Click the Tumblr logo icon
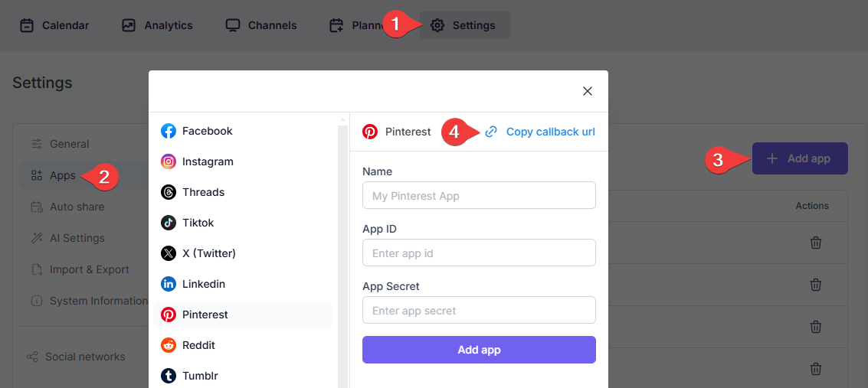Screen dimensions: 868x388 (169, 376)
